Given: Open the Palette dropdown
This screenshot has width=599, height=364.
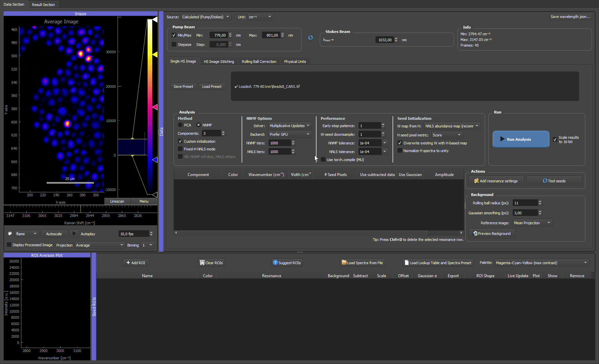Looking at the screenshot, I should [x=542, y=263].
